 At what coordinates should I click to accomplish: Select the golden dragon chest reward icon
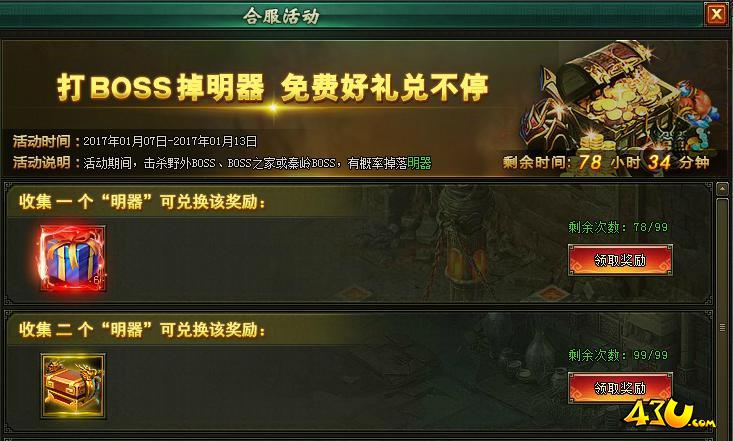click(x=73, y=386)
